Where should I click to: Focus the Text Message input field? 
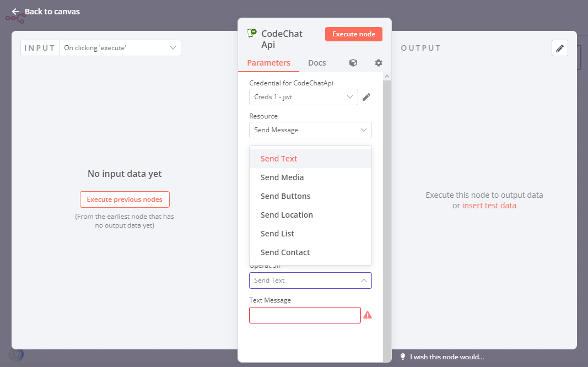tap(305, 315)
